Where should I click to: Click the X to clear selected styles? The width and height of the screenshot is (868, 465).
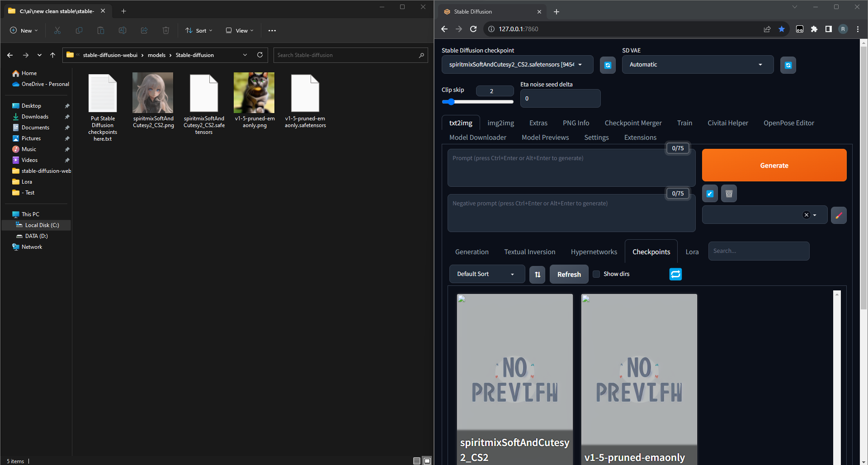point(806,215)
